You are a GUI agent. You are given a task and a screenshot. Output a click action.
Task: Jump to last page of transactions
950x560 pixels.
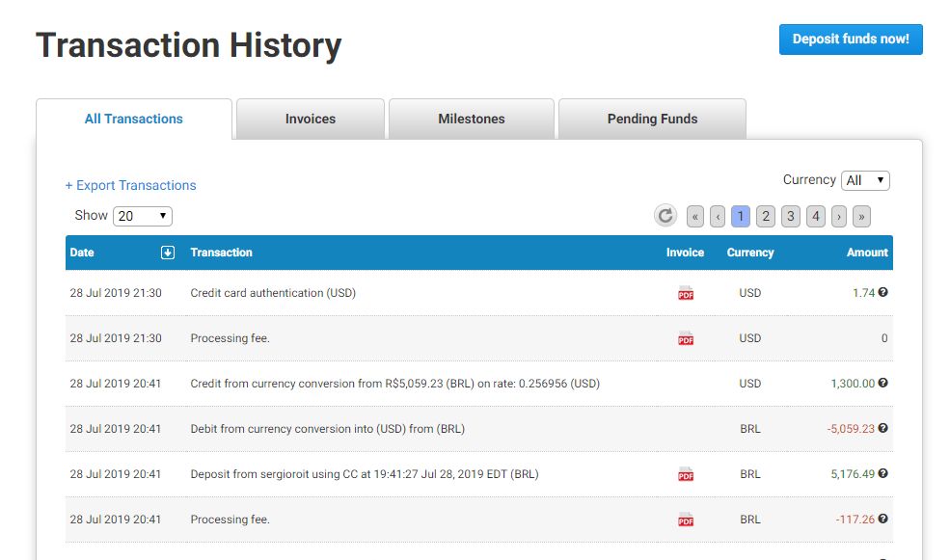coord(862,216)
